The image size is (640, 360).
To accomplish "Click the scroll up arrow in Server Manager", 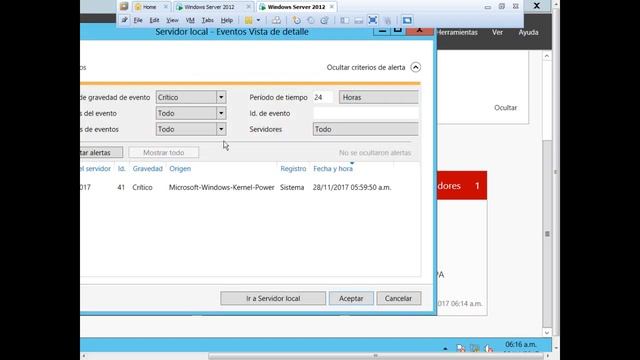I will (x=547, y=56).
